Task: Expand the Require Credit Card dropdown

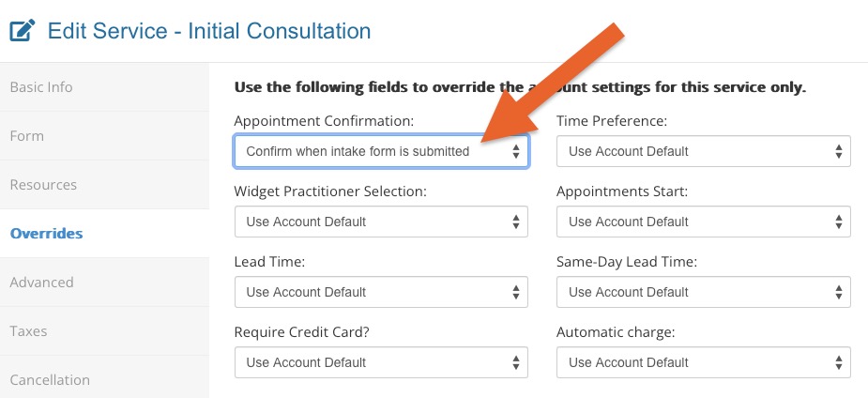Action: coord(381,362)
